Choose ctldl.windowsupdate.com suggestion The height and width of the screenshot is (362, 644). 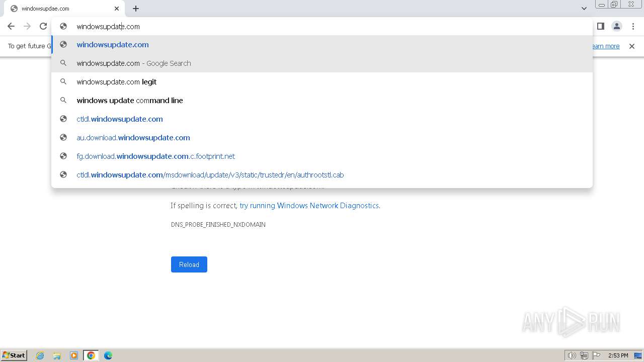coord(322,119)
